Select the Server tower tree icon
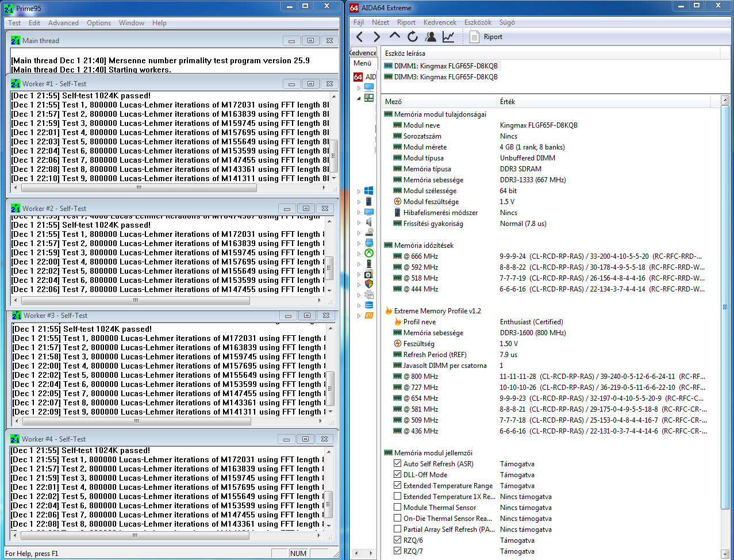Screen dimensions: 734x560 tap(369, 201)
